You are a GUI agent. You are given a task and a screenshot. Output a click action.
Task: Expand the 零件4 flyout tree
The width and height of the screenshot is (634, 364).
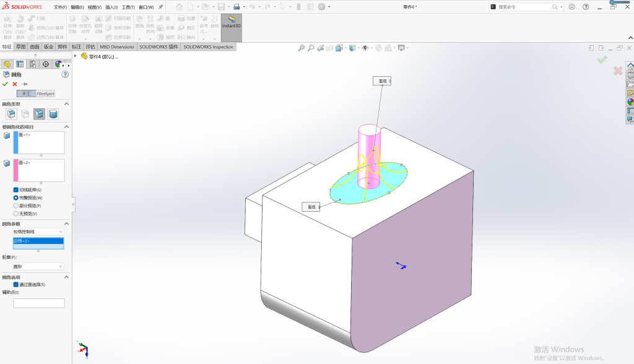[75, 56]
